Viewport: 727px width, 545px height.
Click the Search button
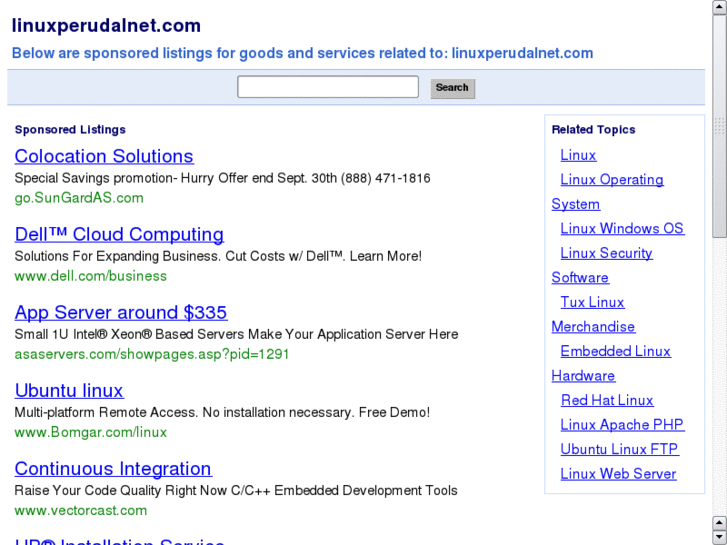(453, 88)
